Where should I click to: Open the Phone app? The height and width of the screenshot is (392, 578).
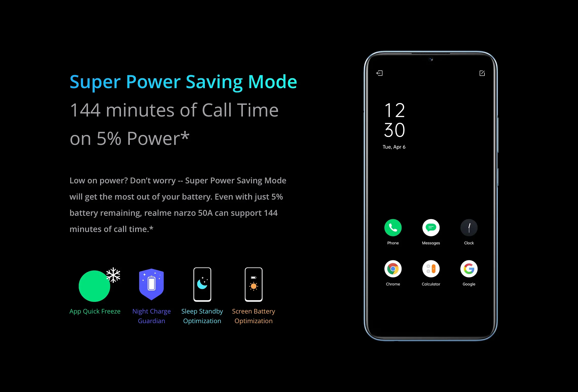coord(393,227)
